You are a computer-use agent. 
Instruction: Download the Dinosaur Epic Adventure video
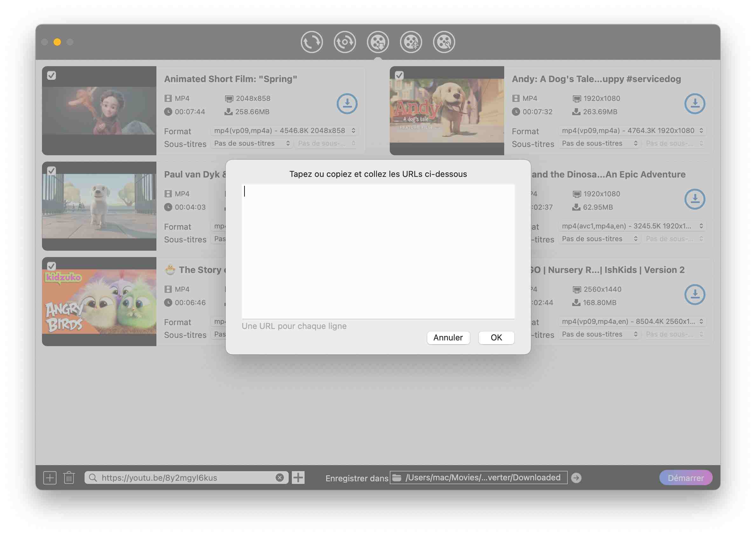click(695, 199)
